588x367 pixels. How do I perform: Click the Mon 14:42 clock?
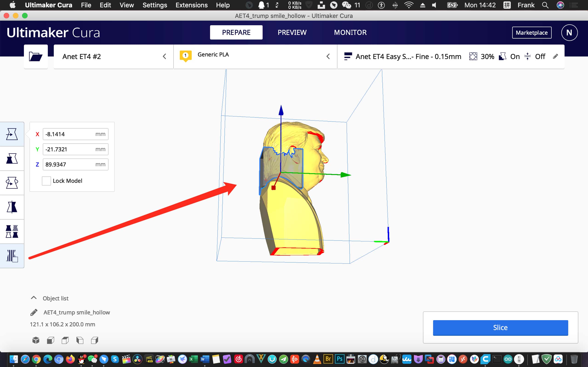[480, 5]
